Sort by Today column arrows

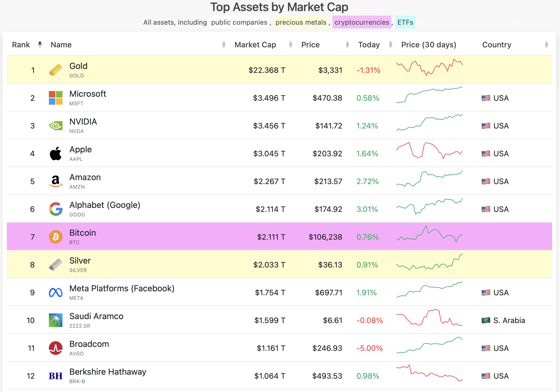coord(390,45)
